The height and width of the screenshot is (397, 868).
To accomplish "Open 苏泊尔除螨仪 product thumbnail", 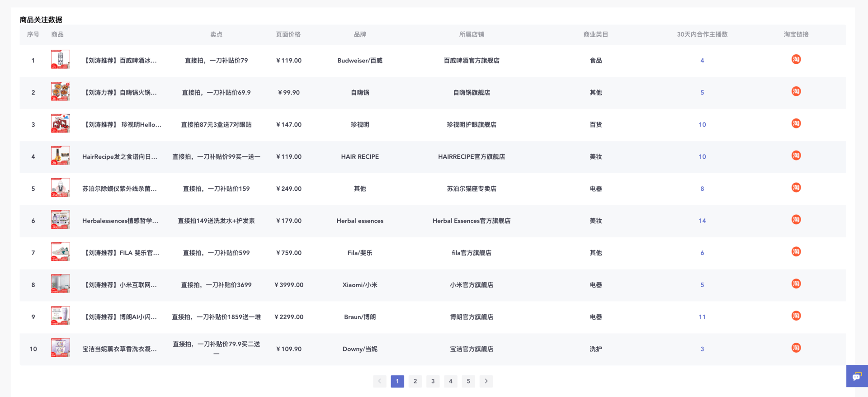I will 61,188.
